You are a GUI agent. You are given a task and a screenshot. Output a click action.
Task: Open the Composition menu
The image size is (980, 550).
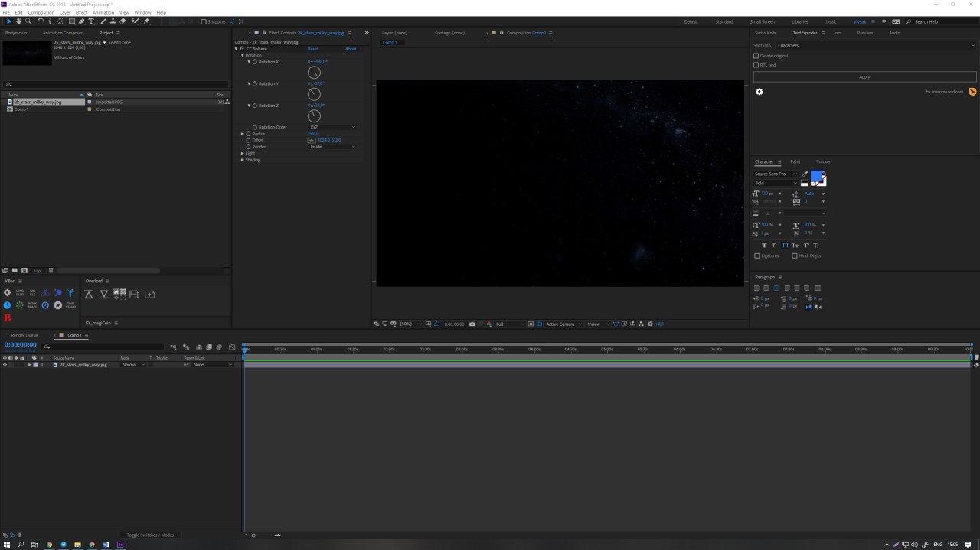point(41,12)
